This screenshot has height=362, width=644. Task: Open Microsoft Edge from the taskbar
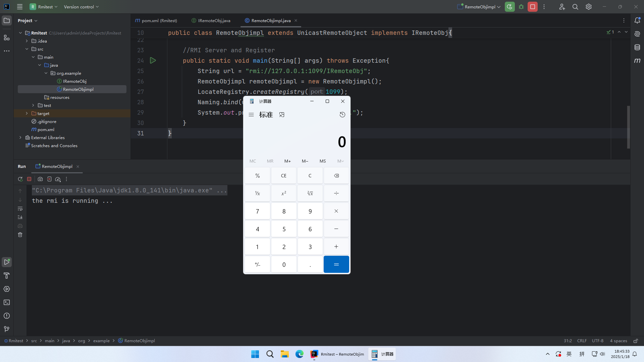click(x=300, y=354)
